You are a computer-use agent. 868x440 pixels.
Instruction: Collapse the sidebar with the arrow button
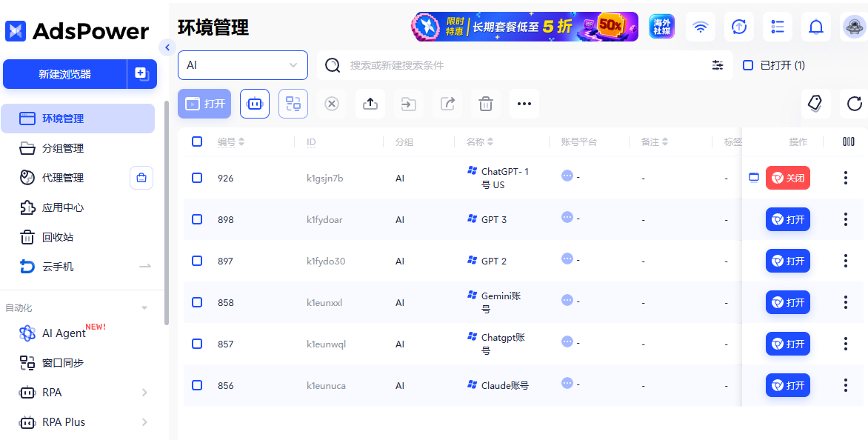167,47
